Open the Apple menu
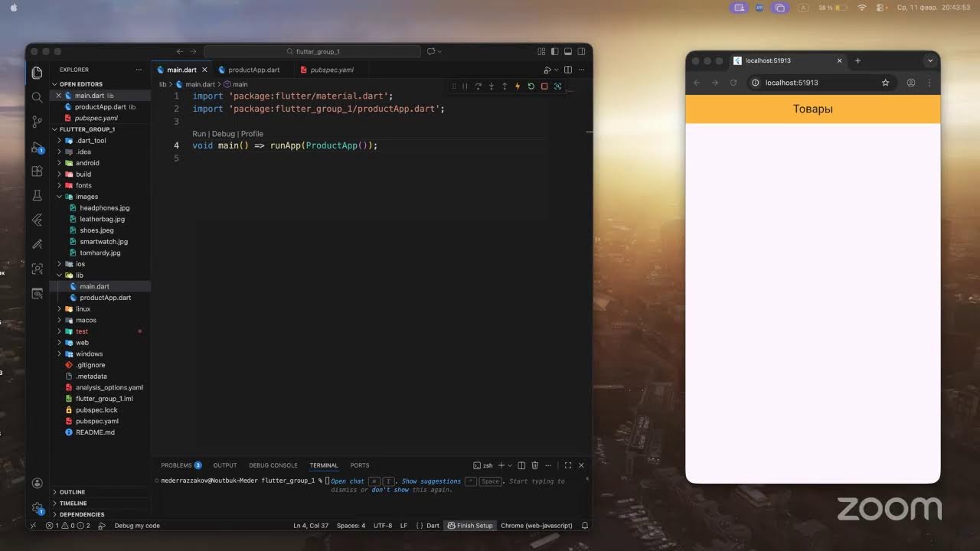The width and height of the screenshot is (980, 551). click(13, 7)
